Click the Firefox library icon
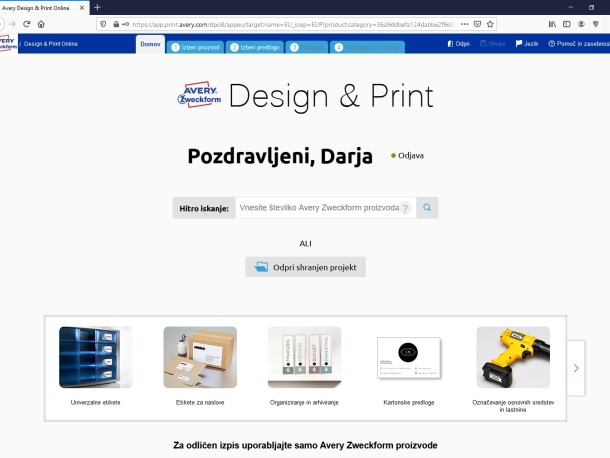Image resolution: width=610 pixels, height=458 pixels. pos(550,23)
